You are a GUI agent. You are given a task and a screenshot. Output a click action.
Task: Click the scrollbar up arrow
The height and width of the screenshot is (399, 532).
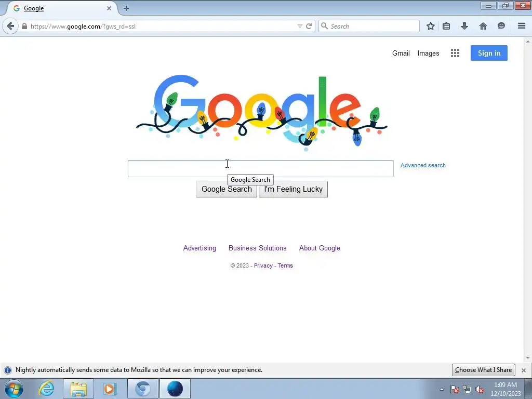click(x=528, y=42)
